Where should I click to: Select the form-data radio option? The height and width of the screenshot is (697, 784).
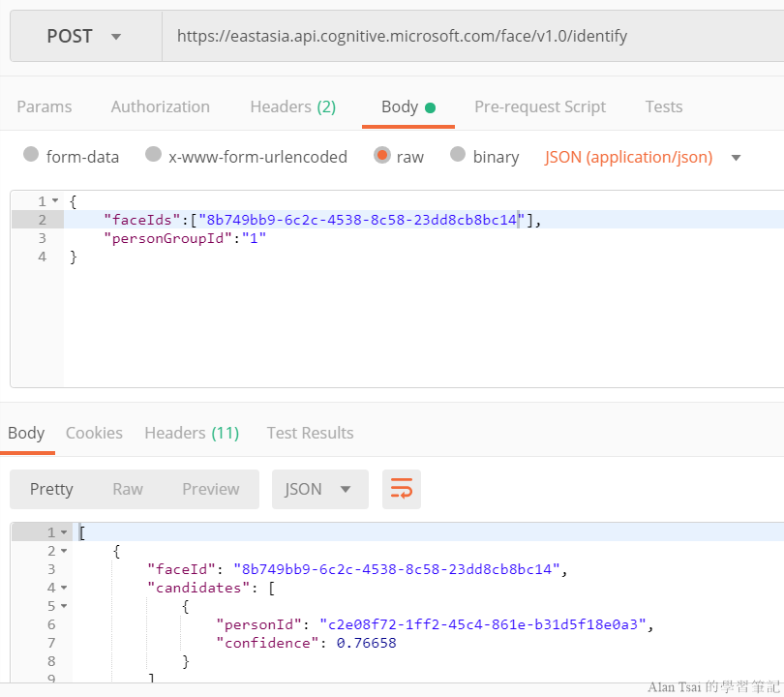pyautogui.click(x=31, y=155)
